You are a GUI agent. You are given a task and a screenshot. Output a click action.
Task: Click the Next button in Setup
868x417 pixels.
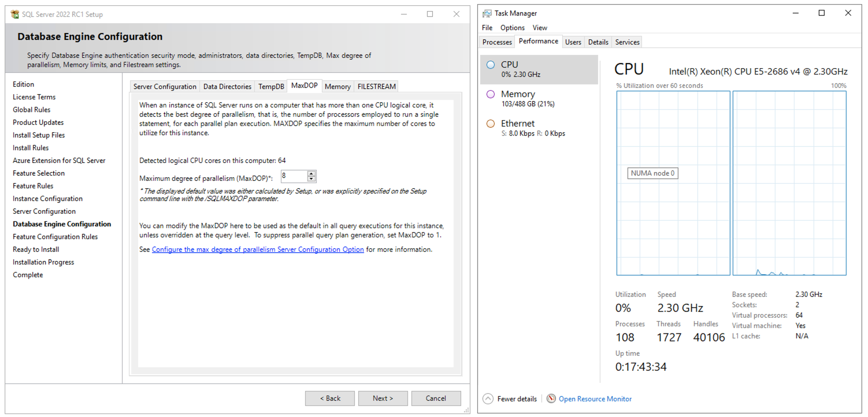click(383, 399)
